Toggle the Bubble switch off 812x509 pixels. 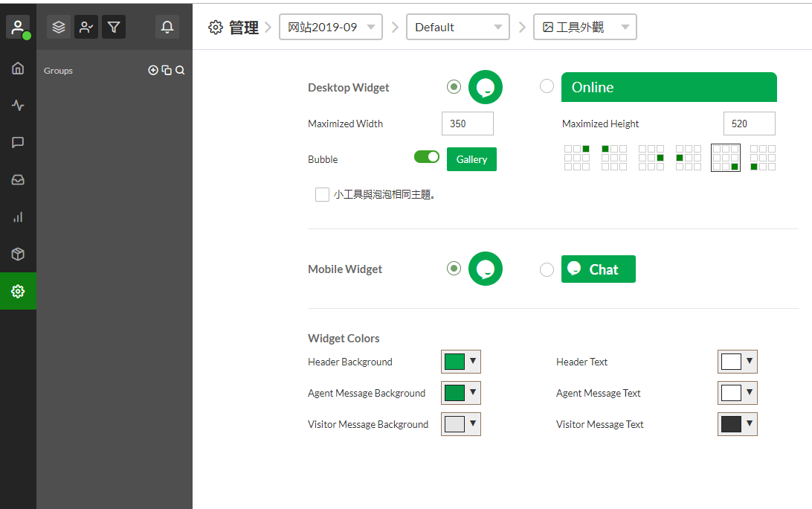click(427, 157)
